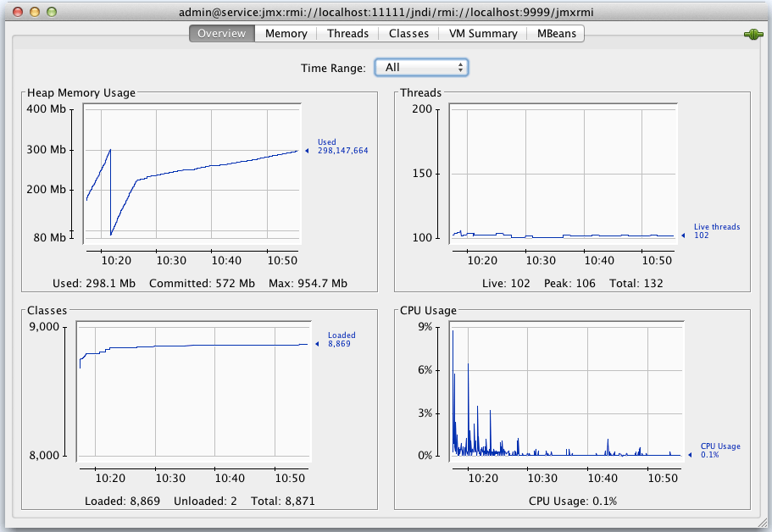Open the Time Range dropdown
Image resolution: width=772 pixels, height=532 pixels.
(421, 67)
